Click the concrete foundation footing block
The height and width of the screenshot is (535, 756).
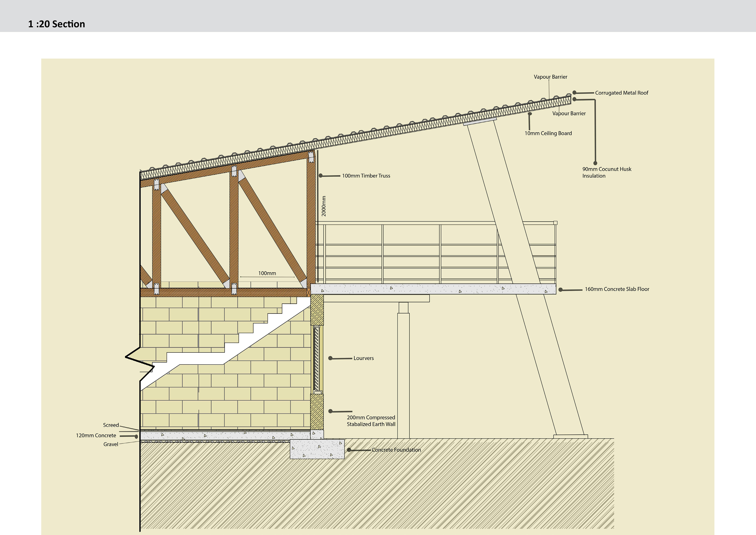317,449
